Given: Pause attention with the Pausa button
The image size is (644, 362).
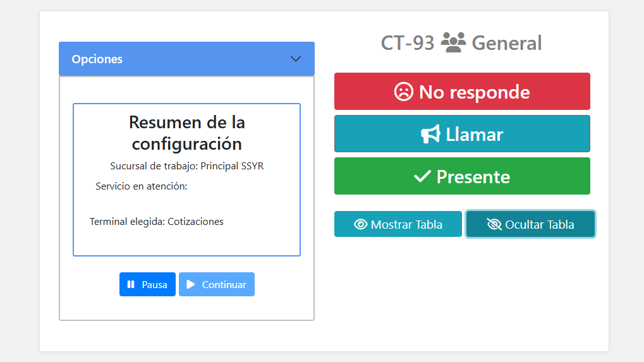Looking at the screenshot, I should (x=147, y=284).
